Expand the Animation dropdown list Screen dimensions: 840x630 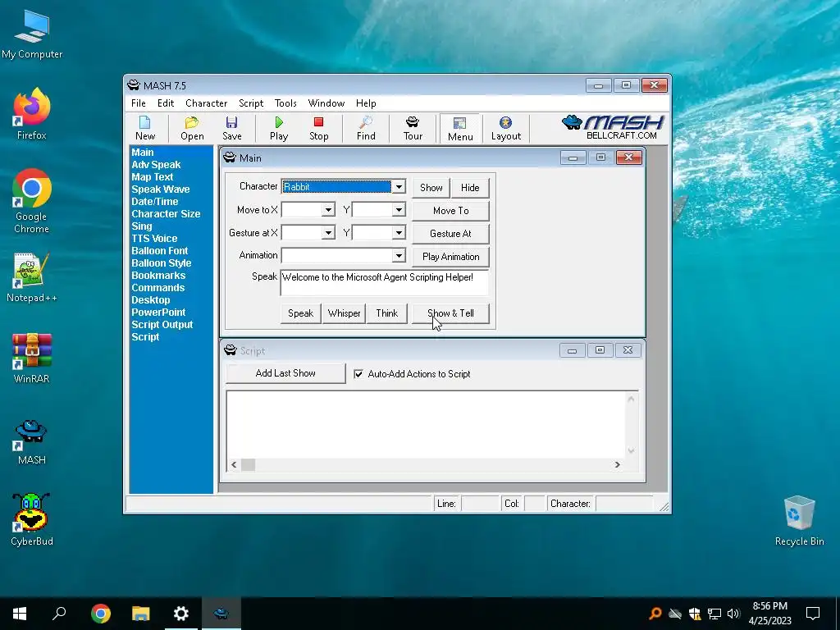pos(399,256)
